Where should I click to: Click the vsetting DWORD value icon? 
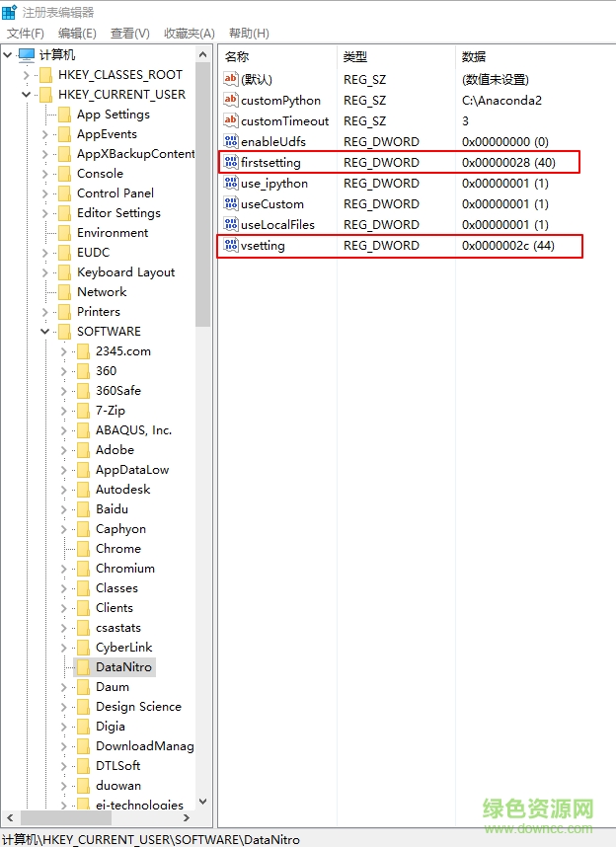[x=231, y=245]
